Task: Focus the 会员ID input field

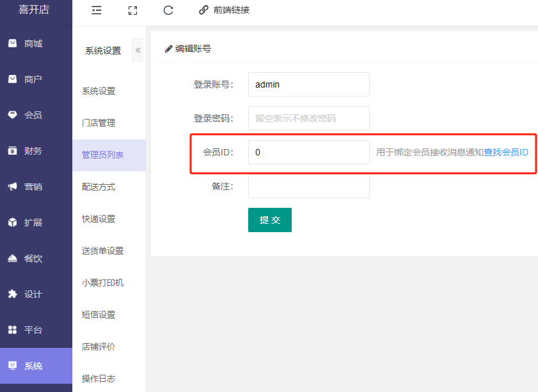Action: click(309, 152)
